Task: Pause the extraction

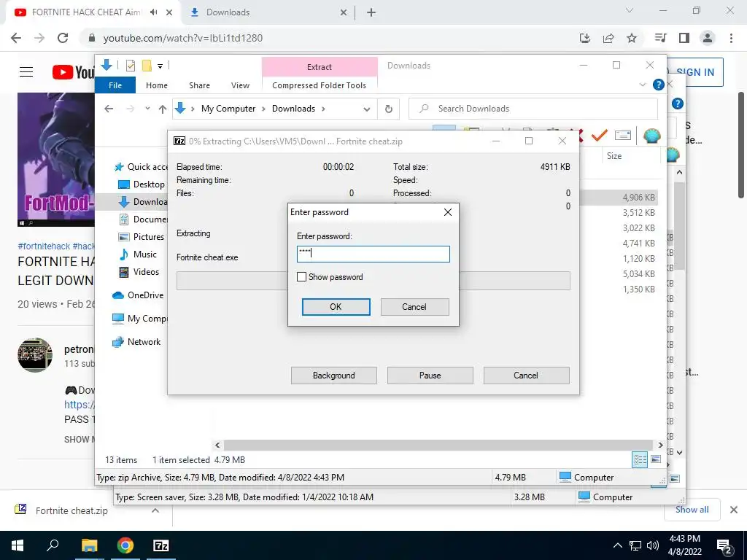Action: click(430, 376)
